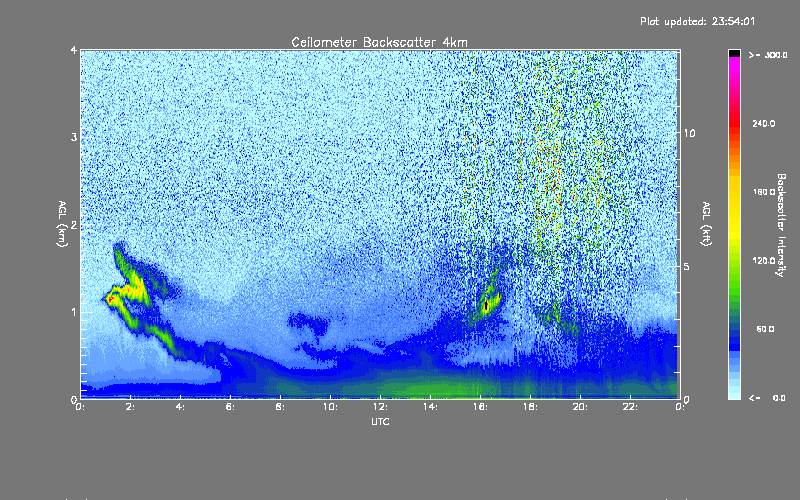Image resolution: width=800 pixels, height=500 pixels.
Task: Click the '18:' UTC hour tick
Action: tap(531, 407)
